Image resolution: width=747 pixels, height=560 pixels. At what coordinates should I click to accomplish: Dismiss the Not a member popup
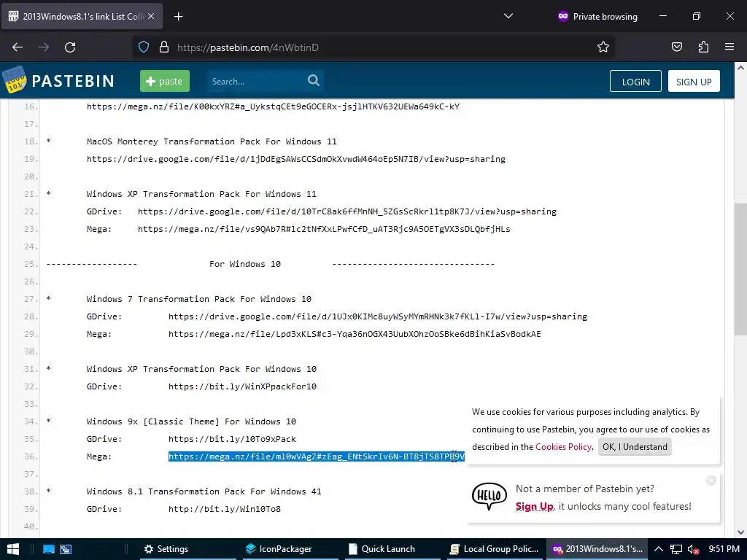coord(711,481)
